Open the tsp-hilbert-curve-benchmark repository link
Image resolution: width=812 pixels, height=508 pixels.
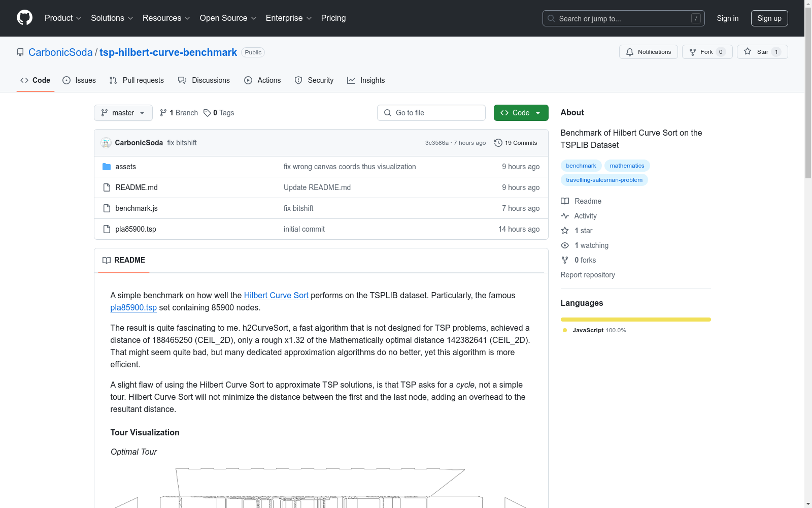coord(168,52)
